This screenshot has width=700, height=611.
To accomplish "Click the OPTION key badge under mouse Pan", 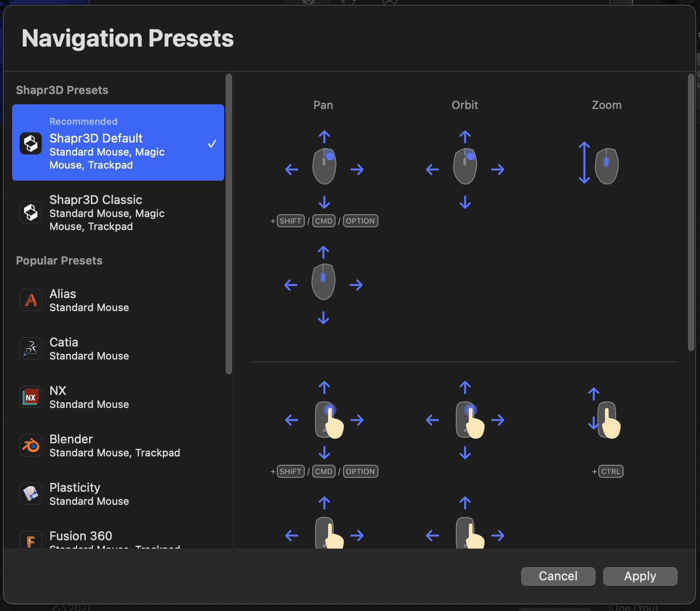I will pos(361,221).
